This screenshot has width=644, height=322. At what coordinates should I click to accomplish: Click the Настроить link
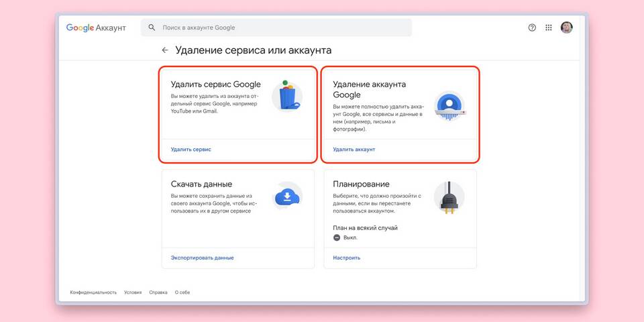click(x=346, y=258)
